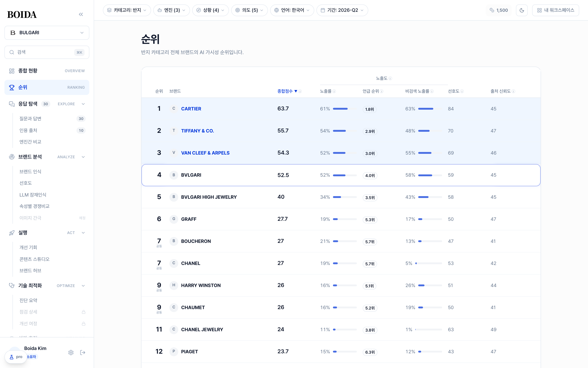Click the TIFFANY & CO. brand link

[197, 131]
